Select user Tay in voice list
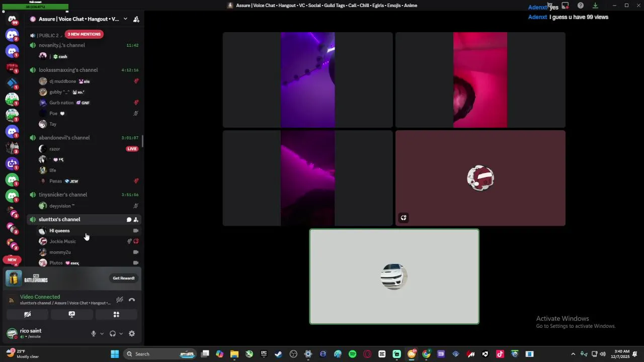The height and width of the screenshot is (362, 644). pyautogui.click(x=89, y=124)
